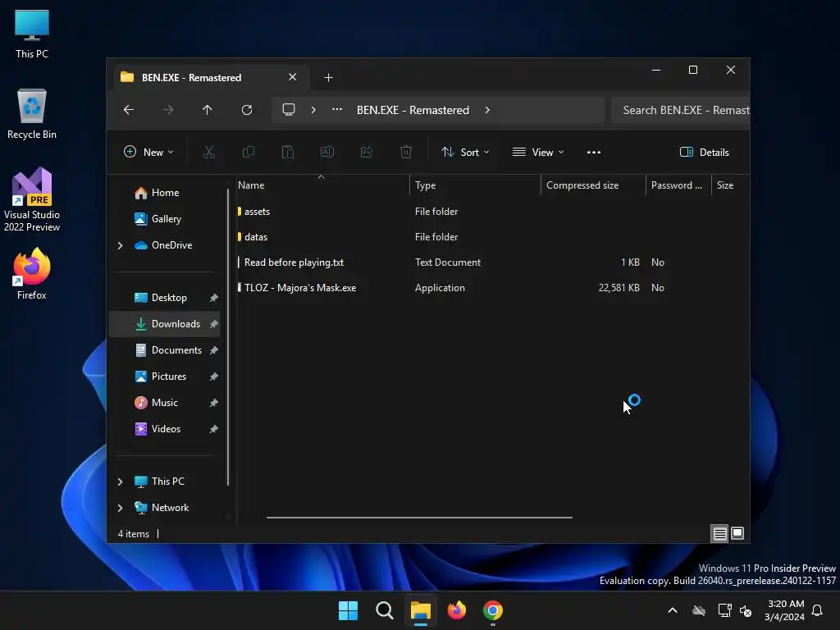
Task: Open the clock and date flyout
Action: (784, 610)
